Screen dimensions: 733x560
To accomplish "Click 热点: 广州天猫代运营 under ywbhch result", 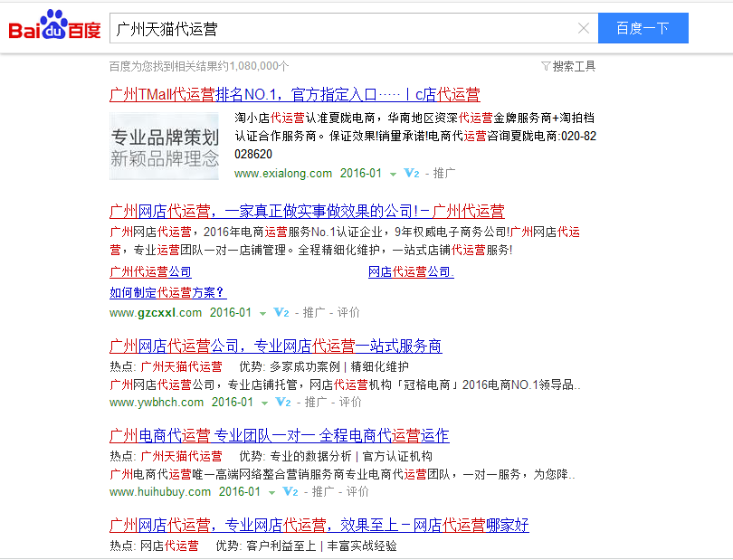I will tap(166, 367).
